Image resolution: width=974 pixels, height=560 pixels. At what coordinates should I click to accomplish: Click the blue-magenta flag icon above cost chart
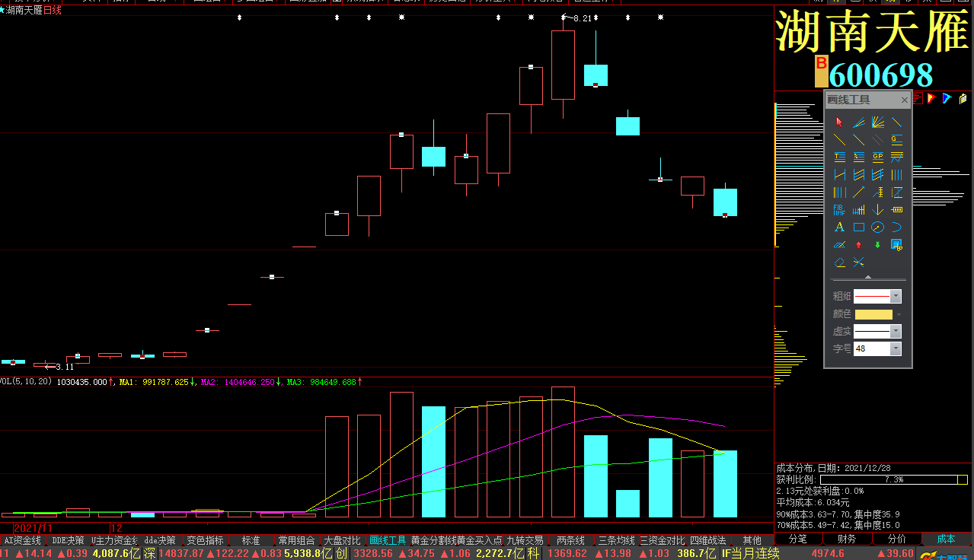[x=947, y=98]
